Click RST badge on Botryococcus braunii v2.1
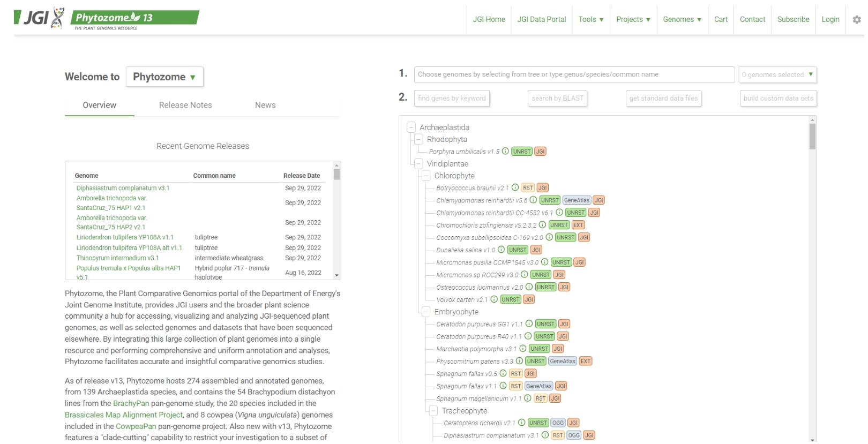Viewport: 868px width, 444px height. (528, 188)
